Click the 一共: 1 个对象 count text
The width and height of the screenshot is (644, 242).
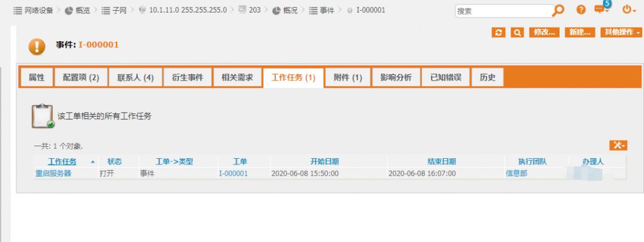click(x=59, y=146)
